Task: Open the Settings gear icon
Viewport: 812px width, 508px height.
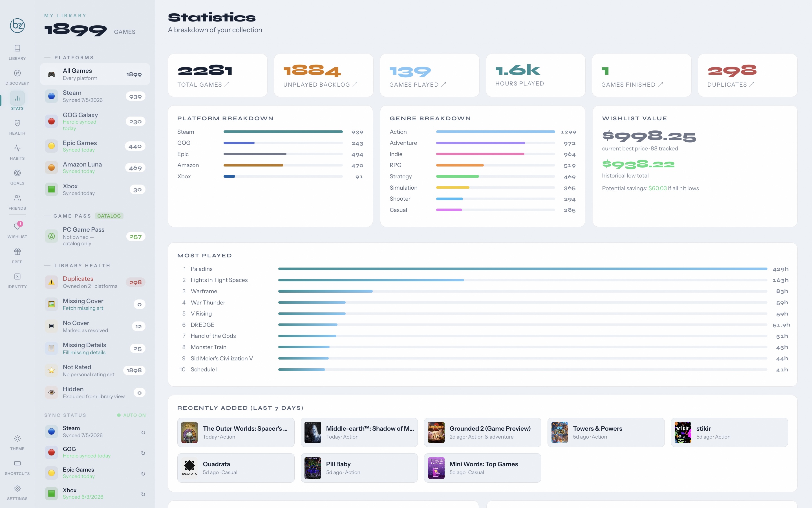Action: [x=17, y=488]
